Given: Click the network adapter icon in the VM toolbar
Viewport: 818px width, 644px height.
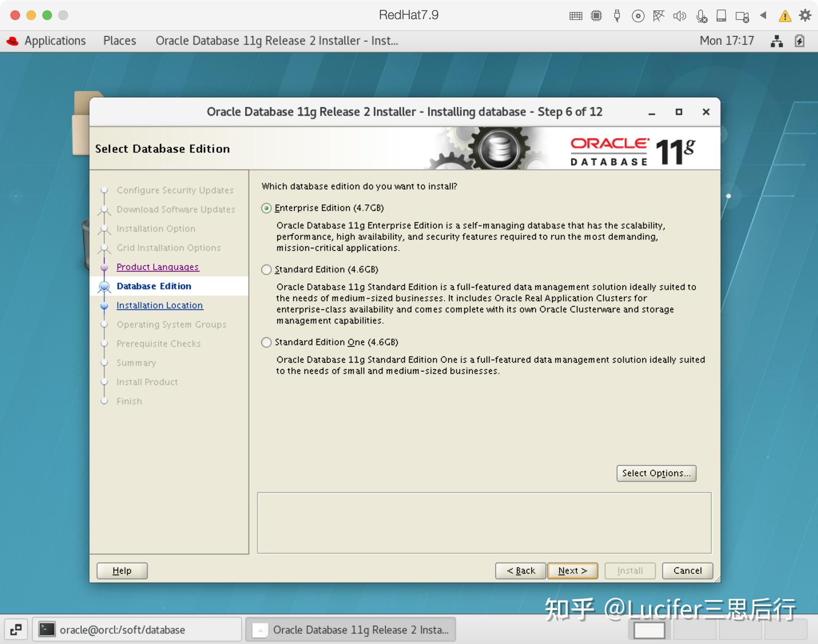Looking at the screenshot, I should [659, 16].
